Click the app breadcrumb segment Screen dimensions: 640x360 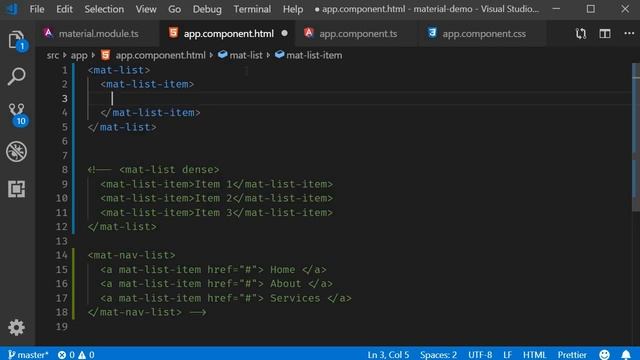tap(79, 55)
